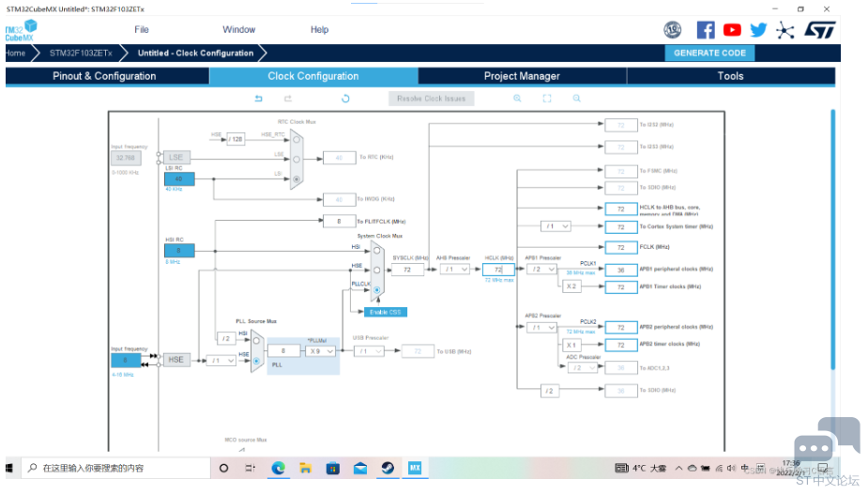The image size is (868, 495).
Task: Click the LSE block button
Action: point(176,158)
